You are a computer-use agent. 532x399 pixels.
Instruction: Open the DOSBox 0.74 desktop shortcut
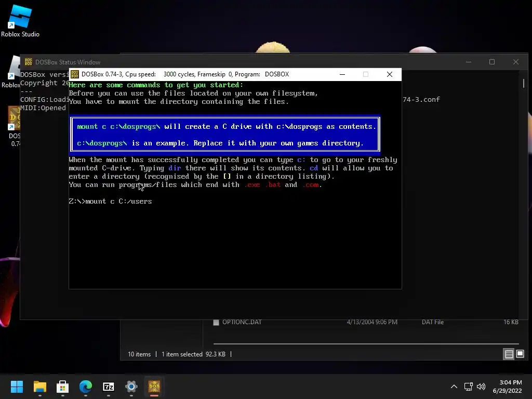coord(14,126)
